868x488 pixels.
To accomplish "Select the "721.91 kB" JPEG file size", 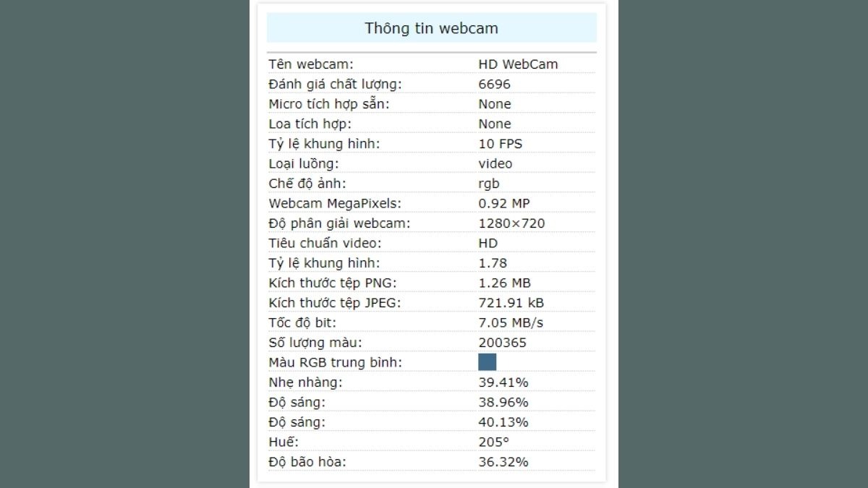I will (511, 302).
